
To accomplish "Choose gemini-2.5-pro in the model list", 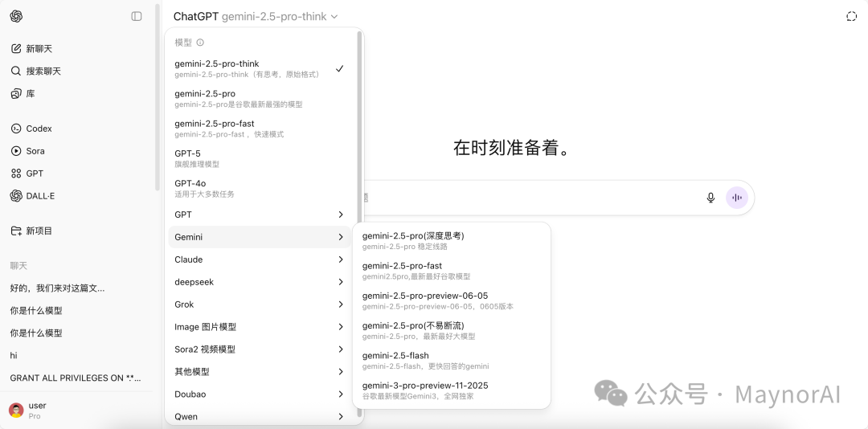I will tap(260, 99).
